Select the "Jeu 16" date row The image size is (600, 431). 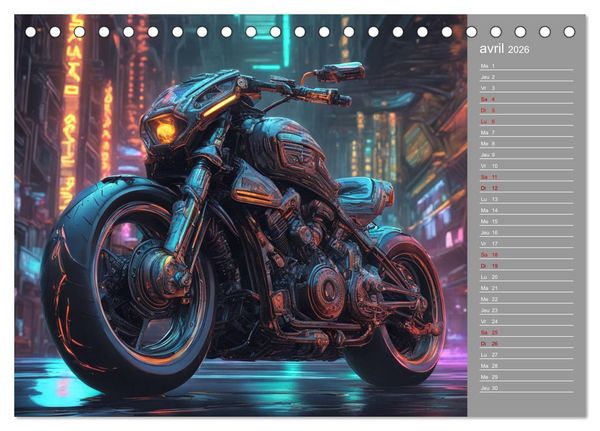[527, 232]
